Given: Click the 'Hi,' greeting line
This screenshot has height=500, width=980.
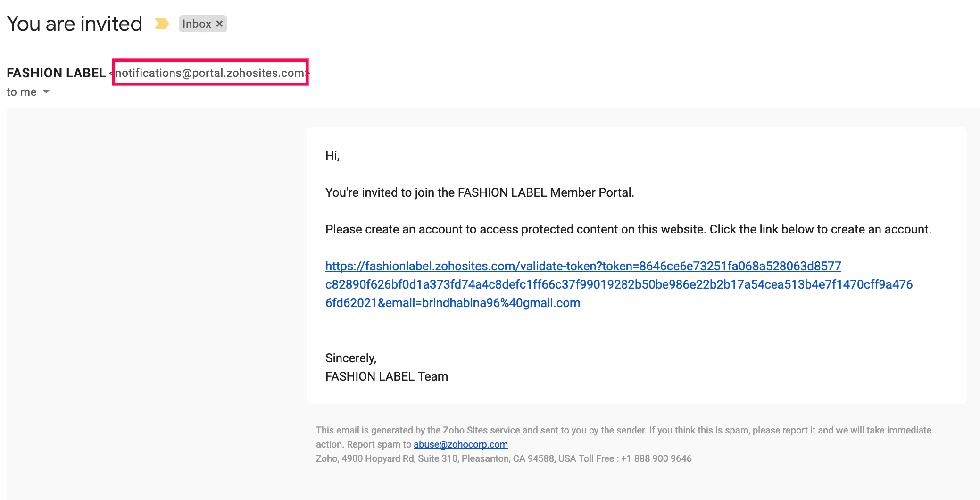Looking at the screenshot, I should click(332, 156).
